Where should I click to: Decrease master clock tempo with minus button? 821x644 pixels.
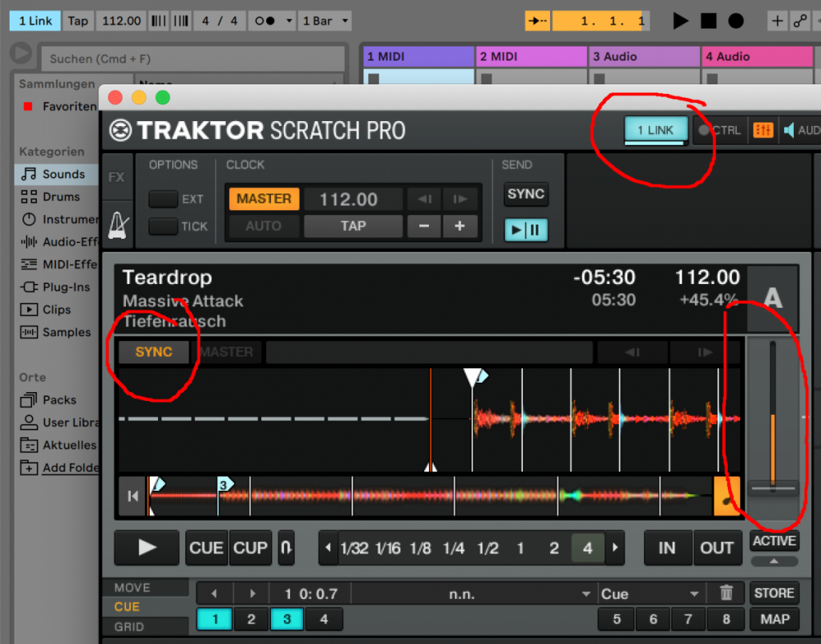point(424,226)
